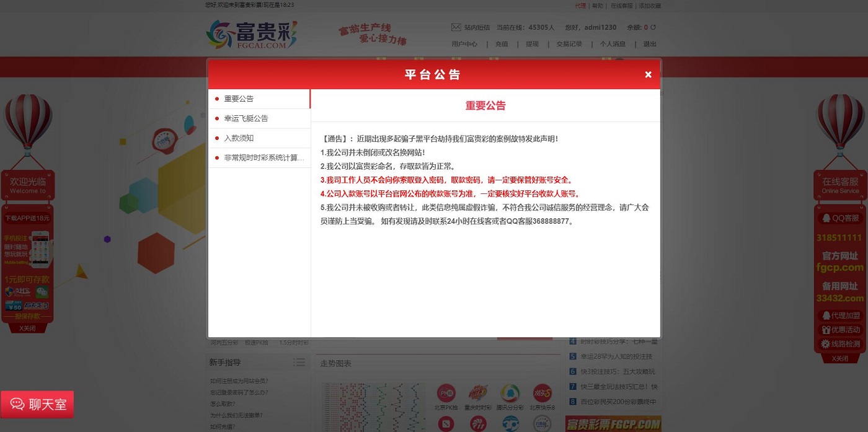Image resolution: width=868 pixels, height=432 pixels.
Task: Open 用户中心 in the top navigation
Action: click(x=464, y=44)
